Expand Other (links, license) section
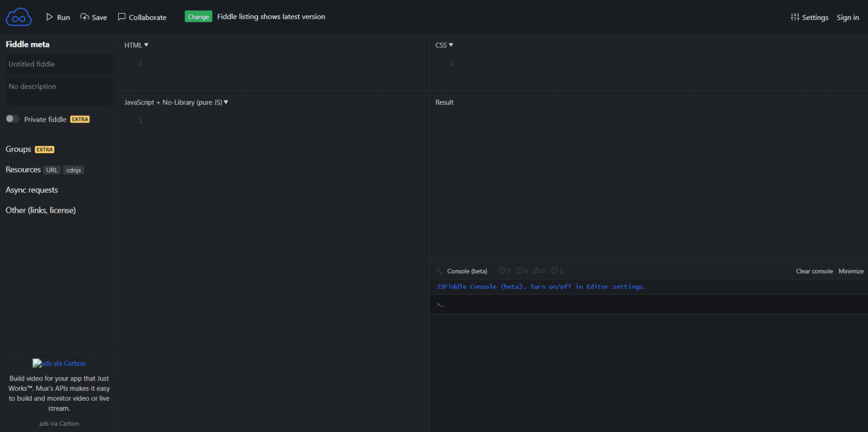This screenshot has width=868, height=432. pyautogui.click(x=41, y=210)
